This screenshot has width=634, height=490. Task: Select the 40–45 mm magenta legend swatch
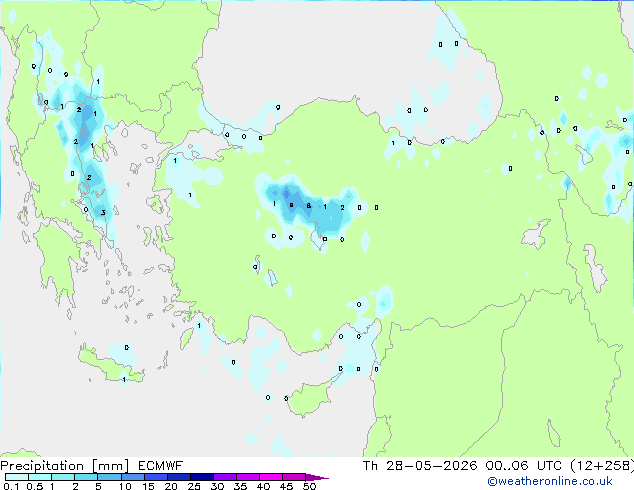pos(271,477)
